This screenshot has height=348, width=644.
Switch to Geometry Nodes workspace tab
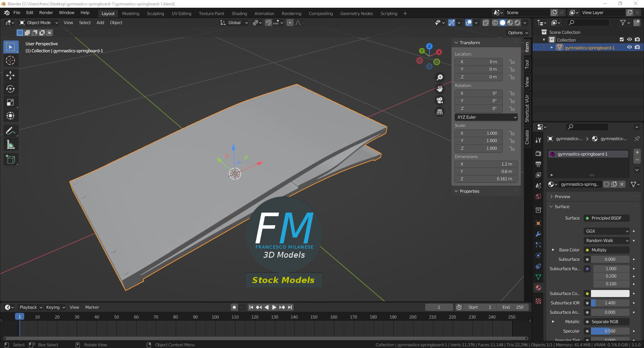click(357, 13)
